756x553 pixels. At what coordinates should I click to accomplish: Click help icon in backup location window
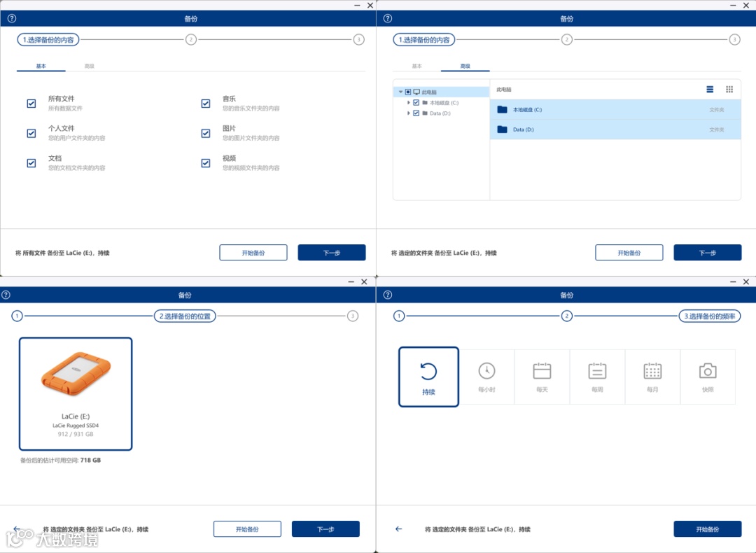[x=6, y=295]
